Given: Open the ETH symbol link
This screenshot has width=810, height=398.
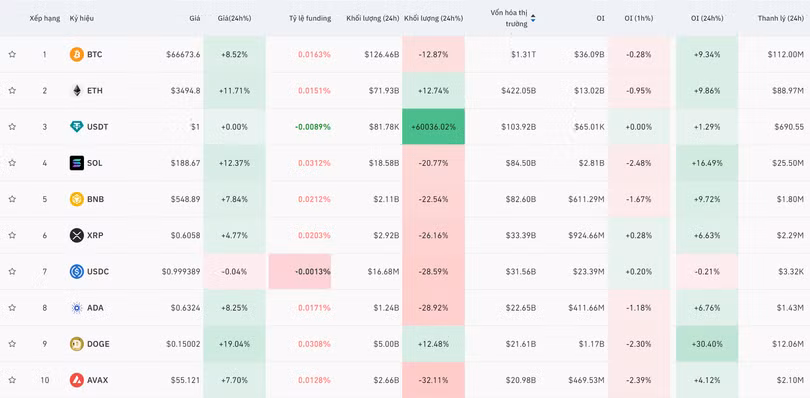Looking at the screenshot, I should pyautogui.click(x=95, y=90).
